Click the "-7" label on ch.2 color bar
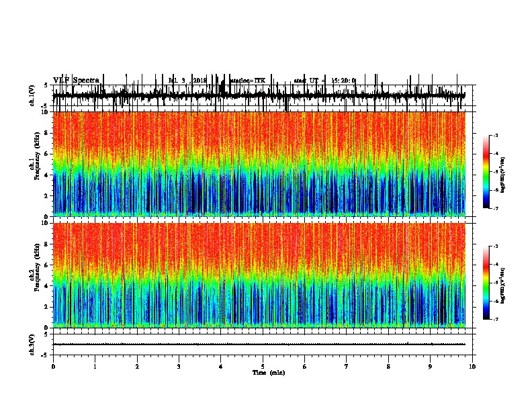 point(495,320)
